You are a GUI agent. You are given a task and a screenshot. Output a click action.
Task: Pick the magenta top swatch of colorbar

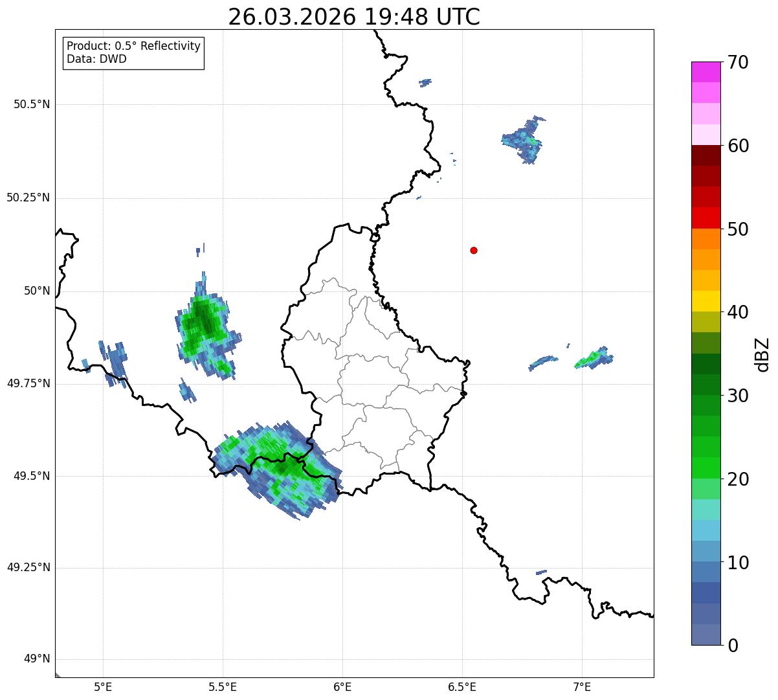tap(706, 72)
